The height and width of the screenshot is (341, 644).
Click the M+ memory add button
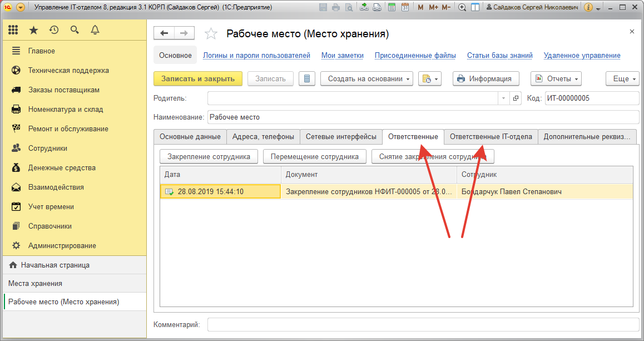pyautogui.click(x=433, y=7)
